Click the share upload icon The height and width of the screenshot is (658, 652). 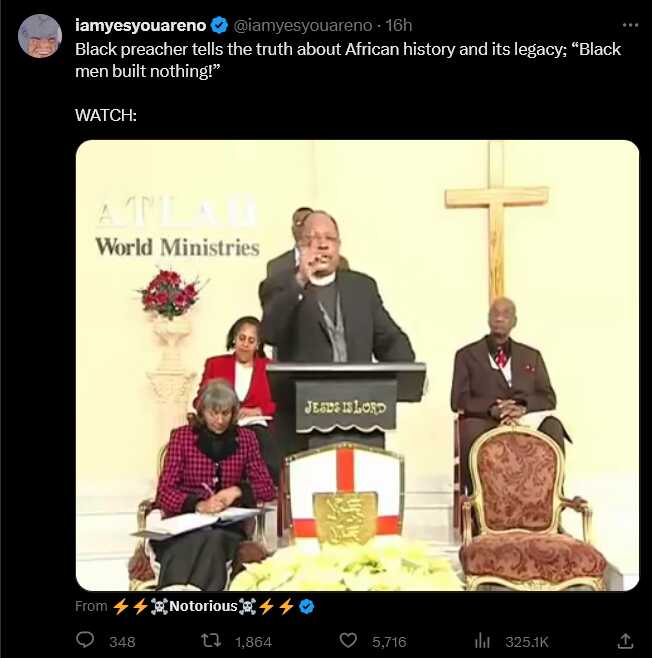pyautogui.click(x=625, y=640)
